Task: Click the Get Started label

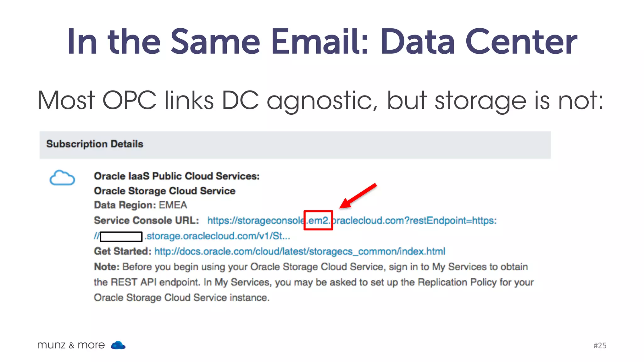Action: [123, 251]
